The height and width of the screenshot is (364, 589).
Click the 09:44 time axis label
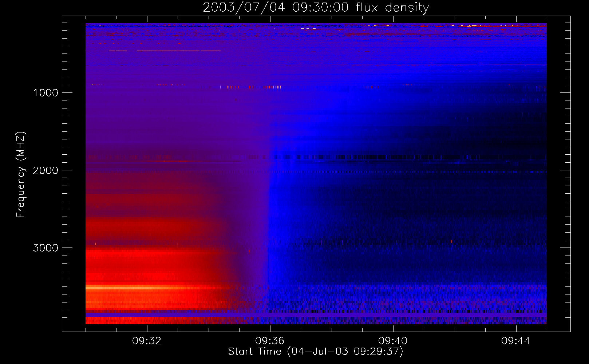516,341
